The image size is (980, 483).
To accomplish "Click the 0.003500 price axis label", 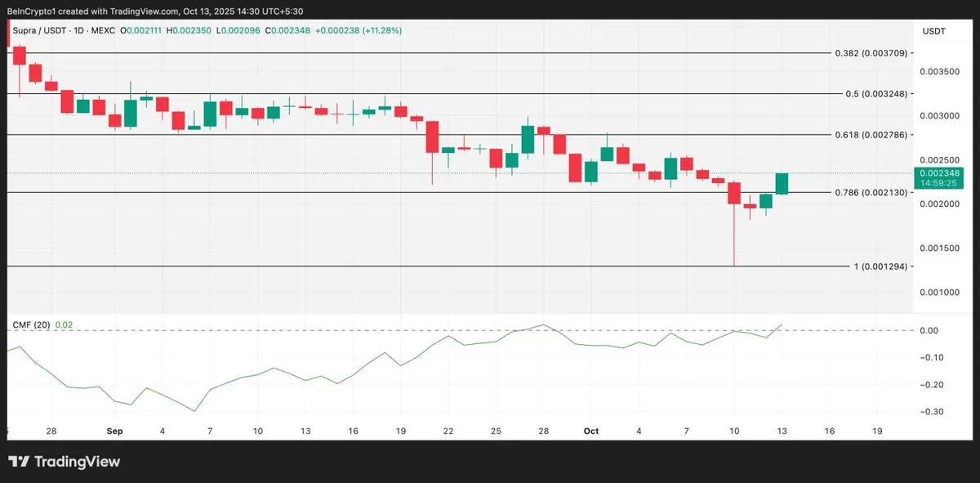I will click(x=938, y=72).
